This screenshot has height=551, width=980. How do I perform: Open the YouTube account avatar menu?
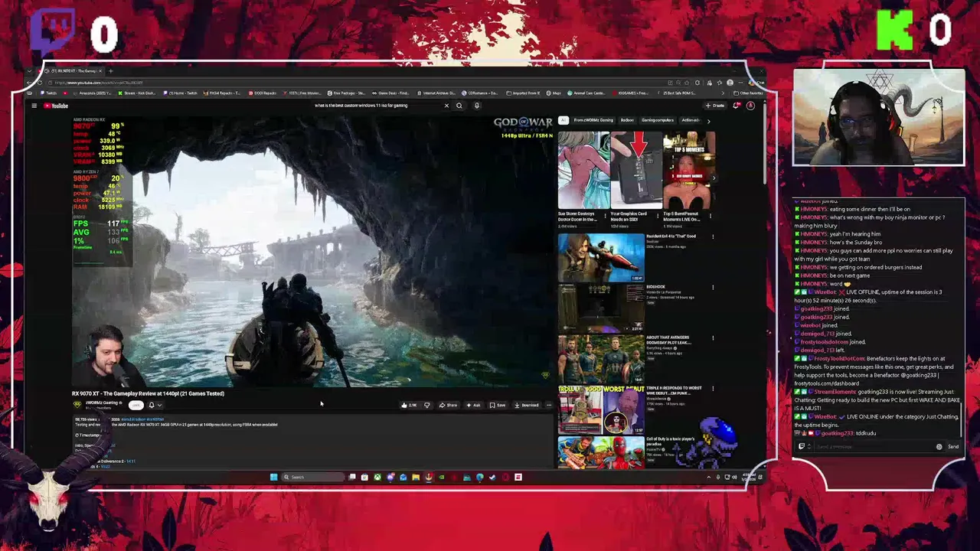tap(750, 106)
